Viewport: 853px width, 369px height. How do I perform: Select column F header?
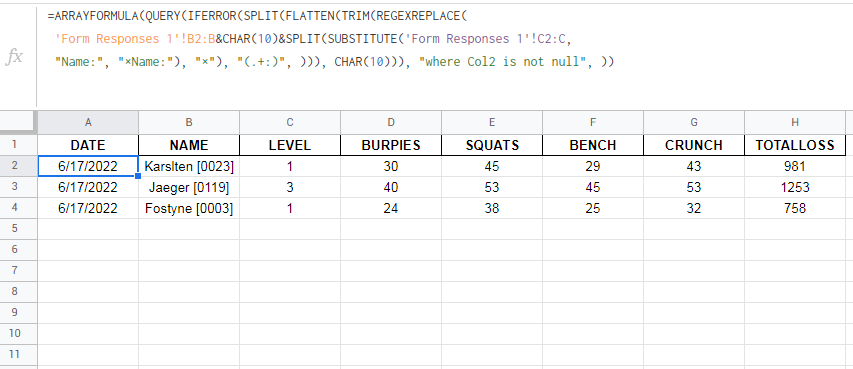593,122
